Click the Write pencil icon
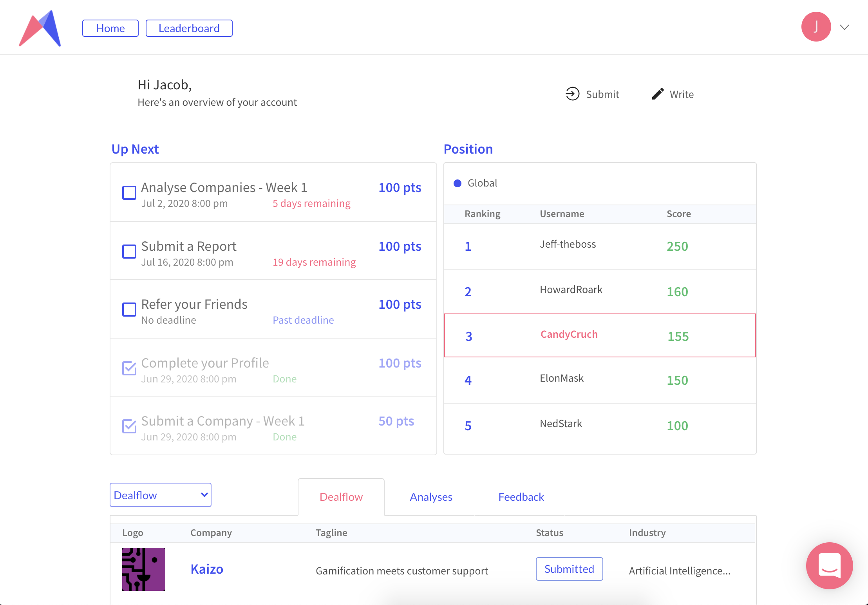Screen dimensions: 868x605 (658, 94)
